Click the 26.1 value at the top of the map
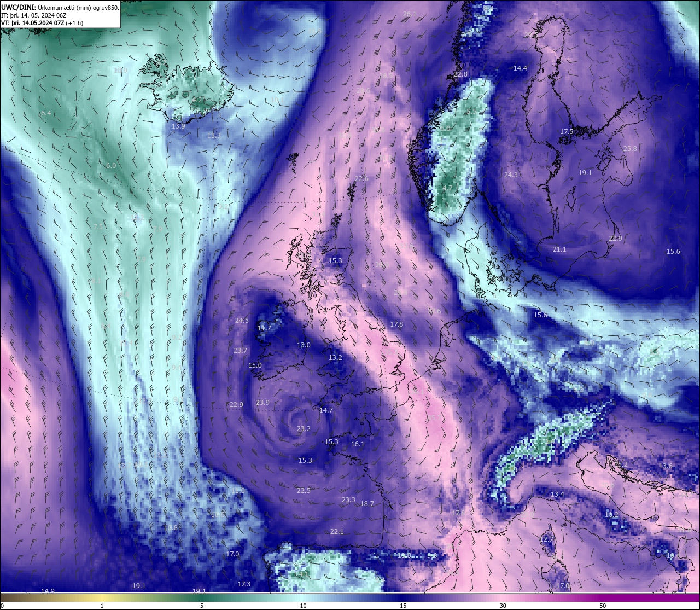 click(x=410, y=14)
